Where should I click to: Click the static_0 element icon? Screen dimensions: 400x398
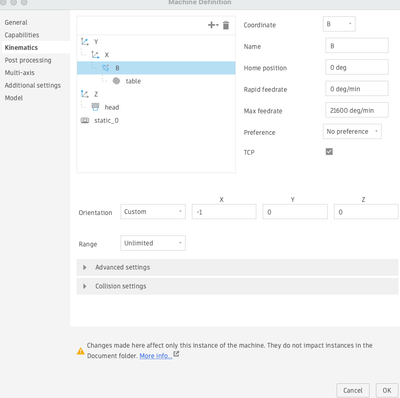[x=85, y=120]
